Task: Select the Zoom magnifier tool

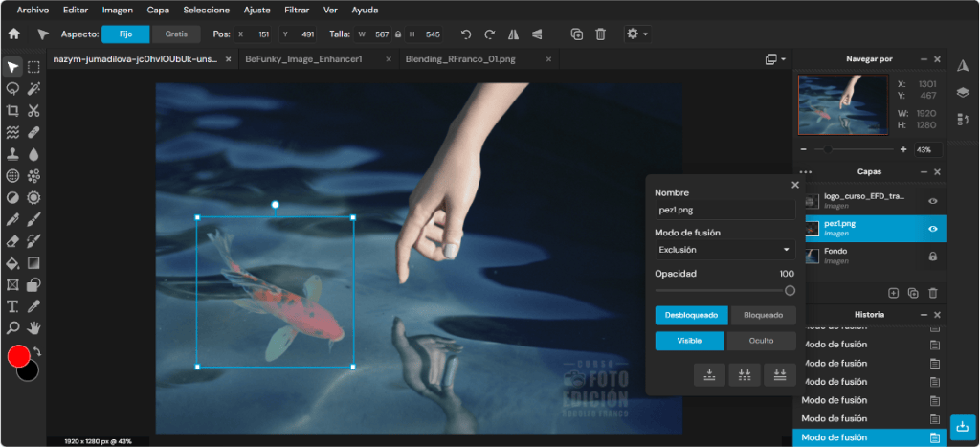Action: click(12, 327)
